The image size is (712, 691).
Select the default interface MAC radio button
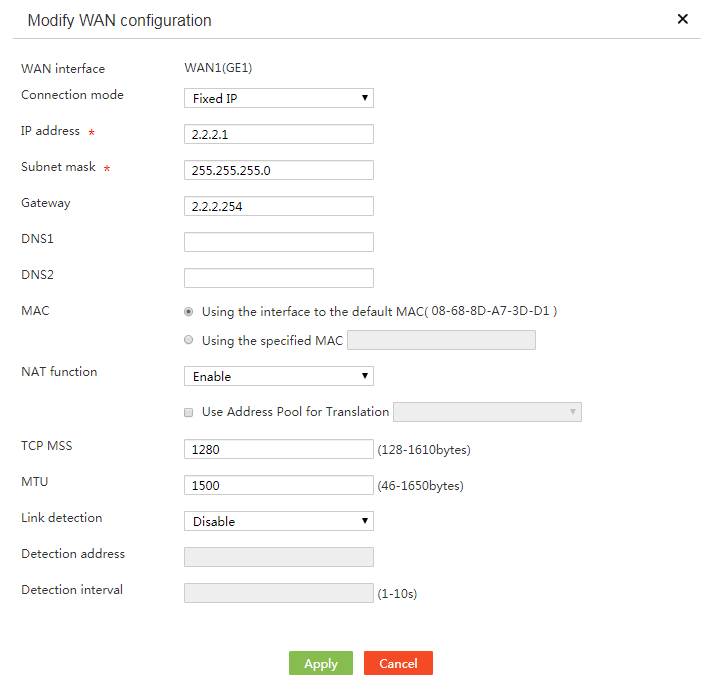tap(188, 311)
